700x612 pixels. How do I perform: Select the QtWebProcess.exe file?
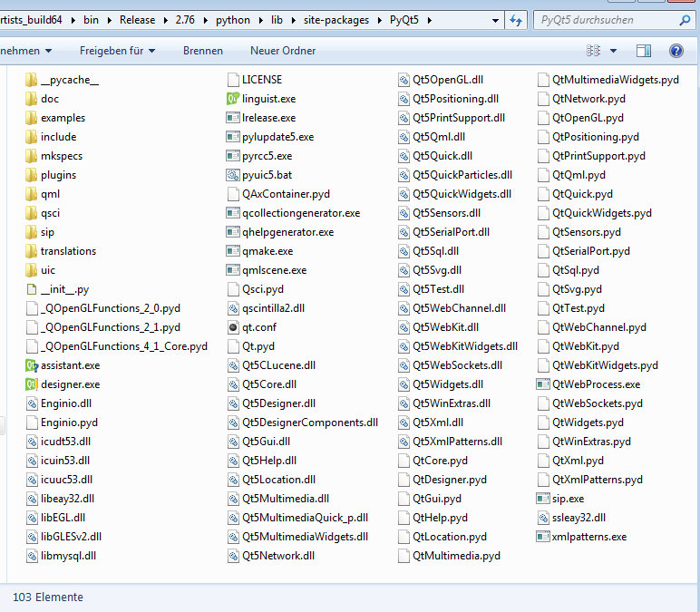pyautogui.click(x=595, y=384)
